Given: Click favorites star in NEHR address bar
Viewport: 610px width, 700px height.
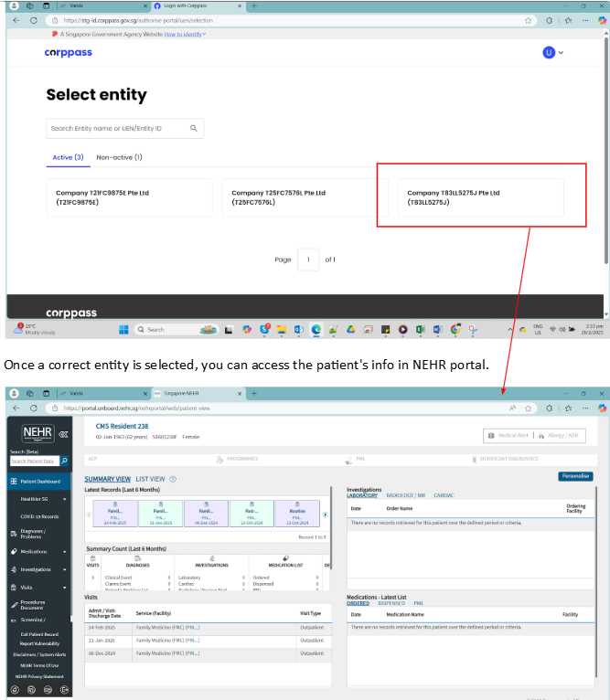Looking at the screenshot, I should click(x=528, y=408).
